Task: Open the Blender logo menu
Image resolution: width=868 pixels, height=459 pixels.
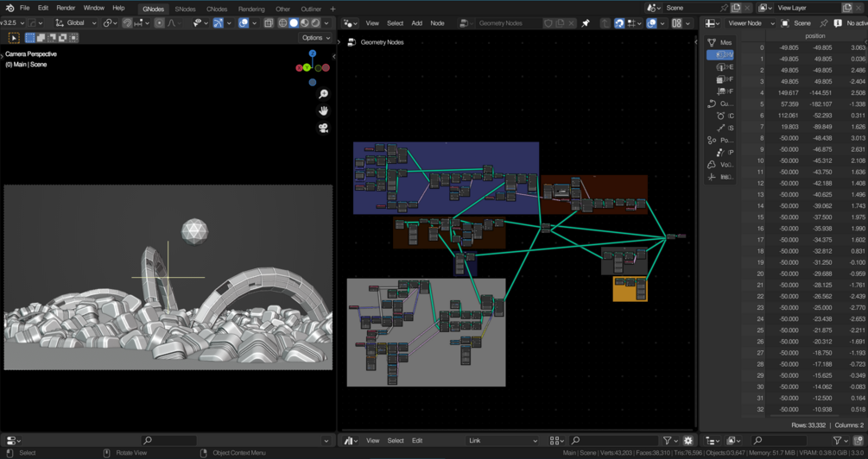Action: click(10, 9)
